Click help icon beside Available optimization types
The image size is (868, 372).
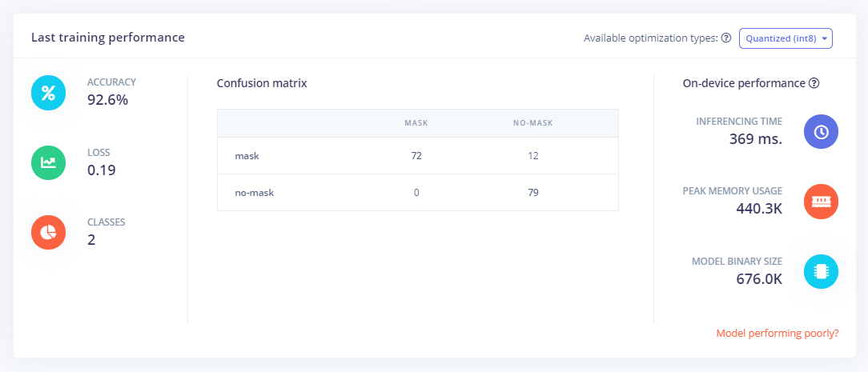[x=726, y=38]
